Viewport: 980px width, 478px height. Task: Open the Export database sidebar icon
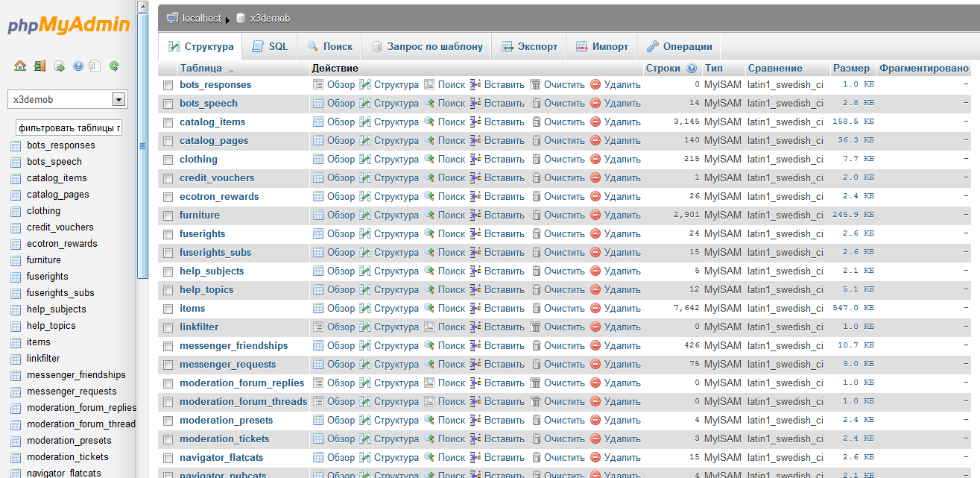[x=58, y=66]
